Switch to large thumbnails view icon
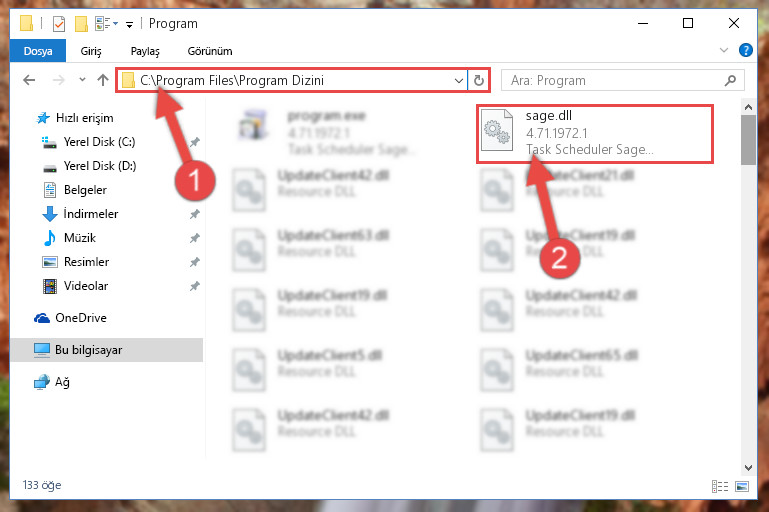 click(x=742, y=486)
